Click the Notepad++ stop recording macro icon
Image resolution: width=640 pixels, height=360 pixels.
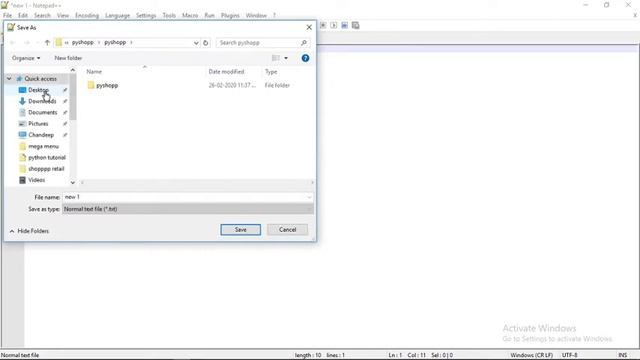click(x=323, y=25)
